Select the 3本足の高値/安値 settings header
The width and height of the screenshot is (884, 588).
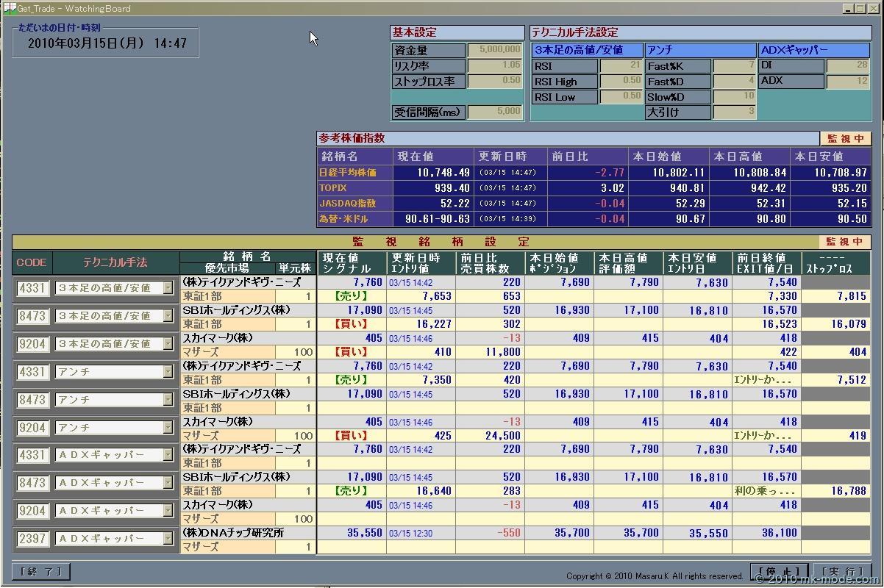click(587, 50)
